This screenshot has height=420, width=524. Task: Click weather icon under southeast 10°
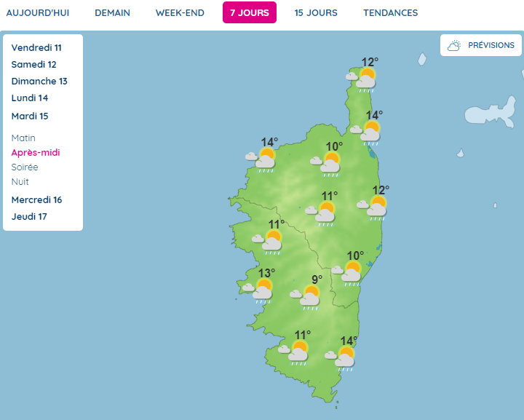pyautogui.click(x=346, y=274)
